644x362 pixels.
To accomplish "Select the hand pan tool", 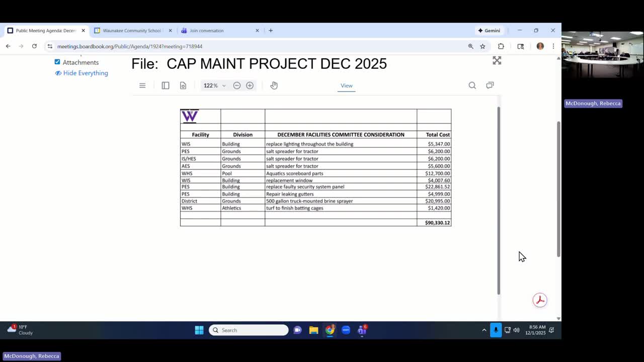I will pos(274,85).
